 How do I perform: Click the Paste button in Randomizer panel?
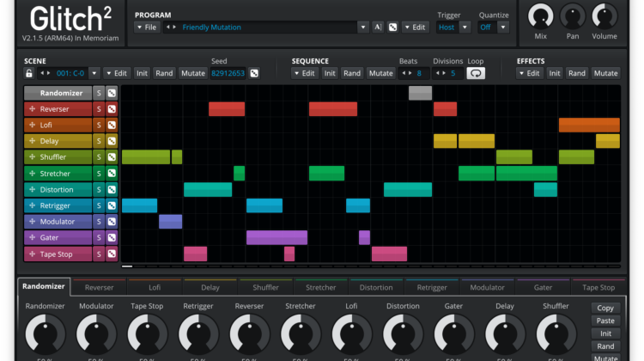pyautogui.click(x=605, y=321)
